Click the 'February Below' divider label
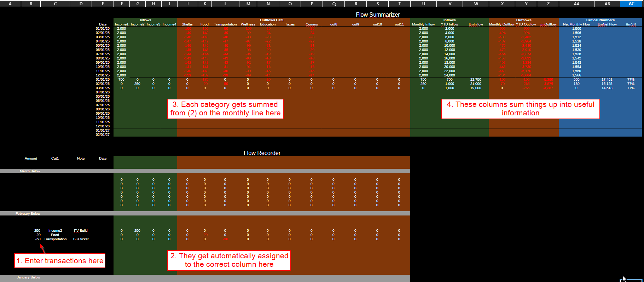 point(28,214)
